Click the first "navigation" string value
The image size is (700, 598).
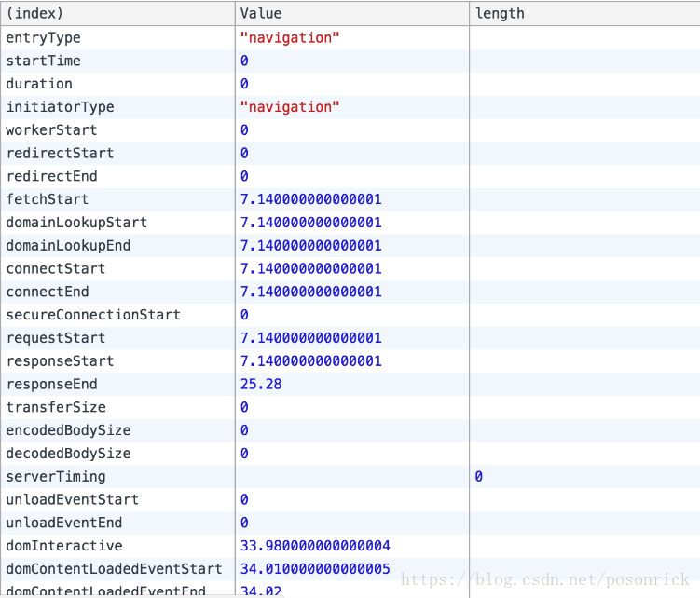click(x=290, y=38)
